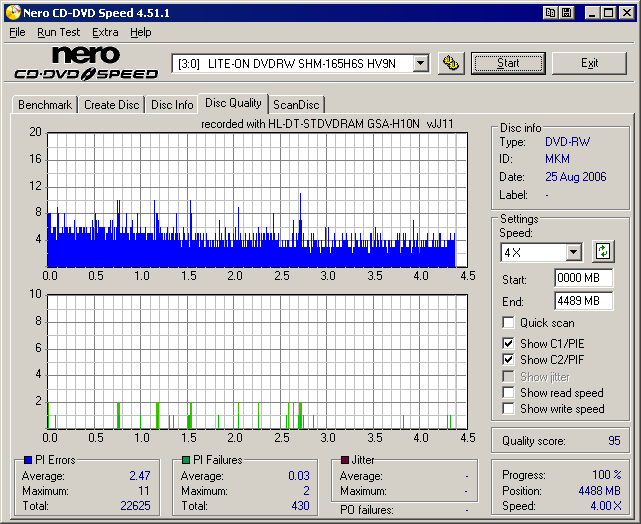Image resolution: width=641 pixels, height=524 pixels.
Task: Open the Extra menu
Action: click(105, 32)
